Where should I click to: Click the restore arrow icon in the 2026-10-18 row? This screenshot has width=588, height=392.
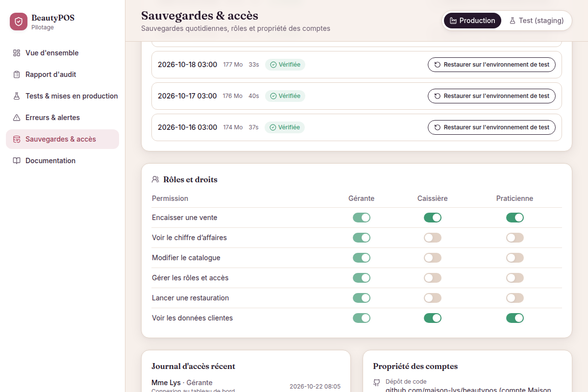click(x=438, y=65)
